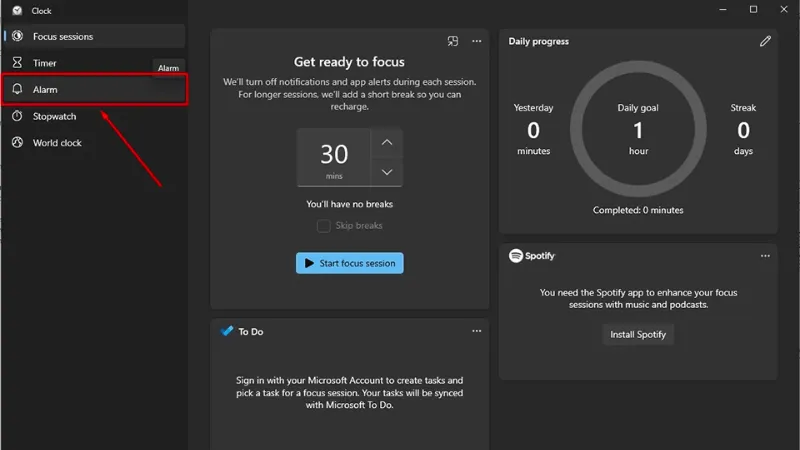
Task: Decrease focus minutes with down arrow
Action: (x=387, y=172)
